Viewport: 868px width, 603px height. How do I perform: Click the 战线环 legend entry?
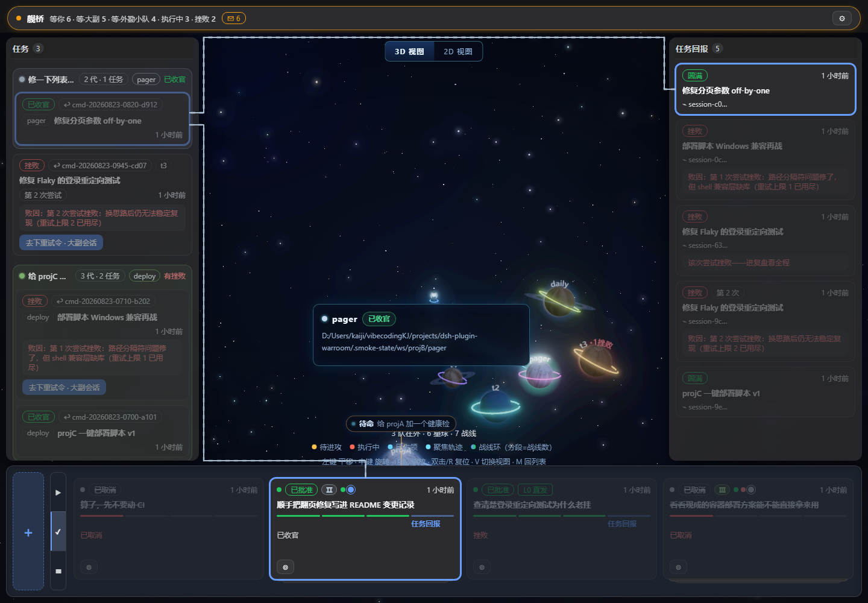(x=511, y=447)
